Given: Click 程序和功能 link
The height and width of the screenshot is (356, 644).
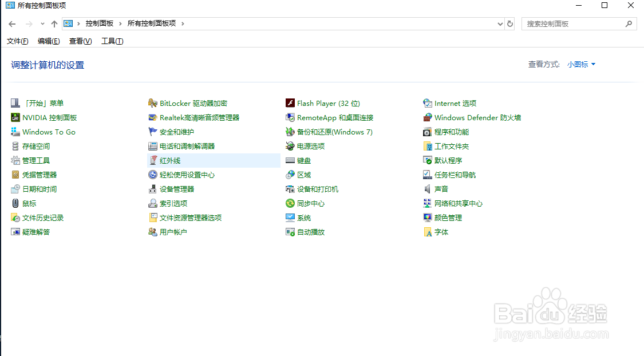Looking at the screenshot, I should 452,132.
